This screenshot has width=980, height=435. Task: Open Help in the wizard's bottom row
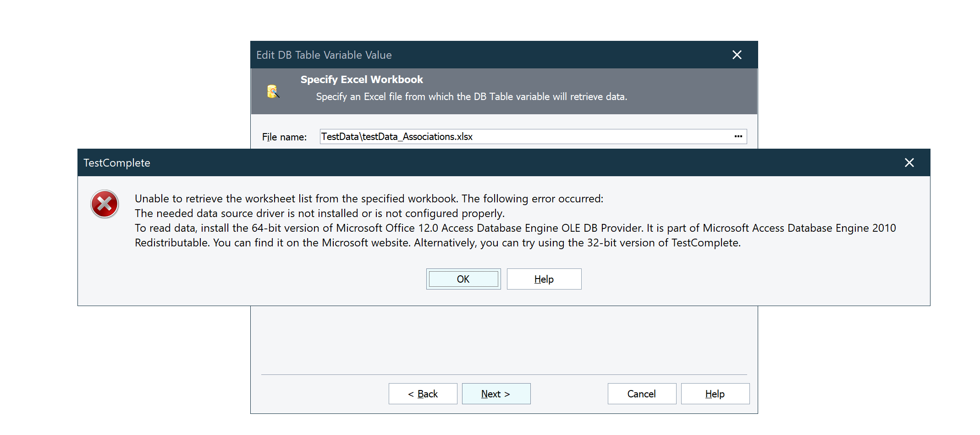[x=715, y=394]
